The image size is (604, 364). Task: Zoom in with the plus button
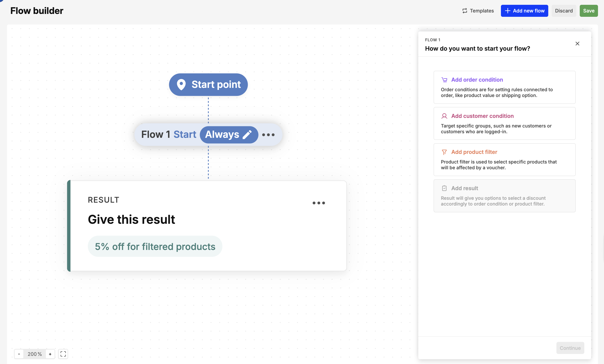coord(50,354)
